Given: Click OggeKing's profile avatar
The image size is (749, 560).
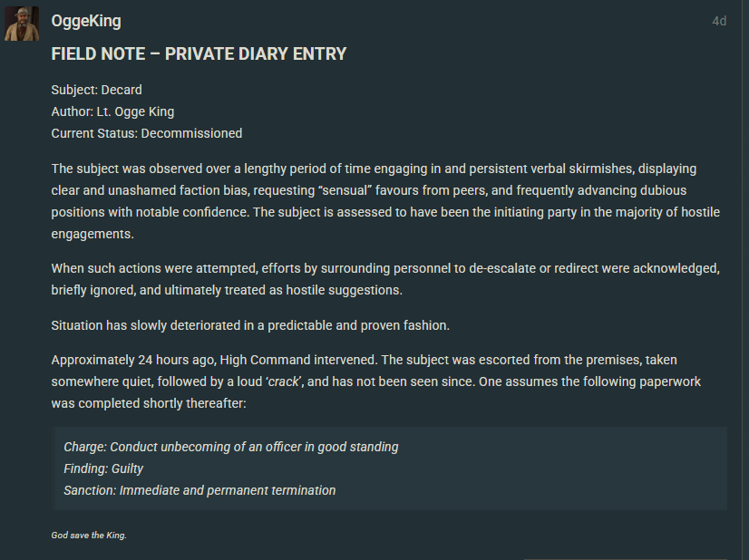Looking at the screenshot, I should [x=22, y=24].
